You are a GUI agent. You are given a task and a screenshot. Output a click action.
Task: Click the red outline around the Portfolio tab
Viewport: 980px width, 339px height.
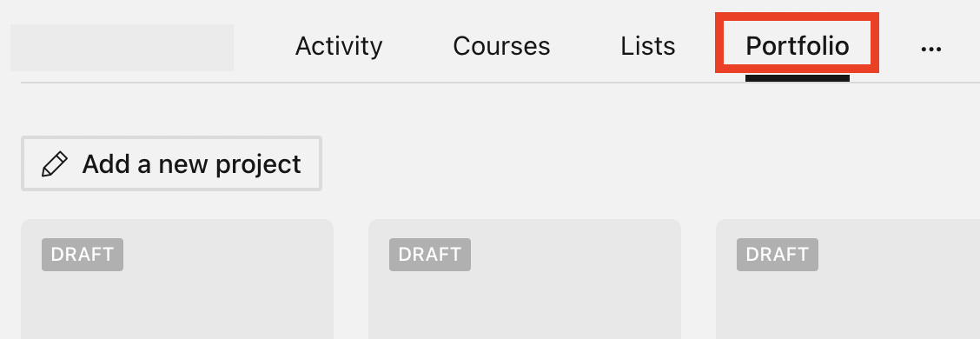click(x=797, y=15)
